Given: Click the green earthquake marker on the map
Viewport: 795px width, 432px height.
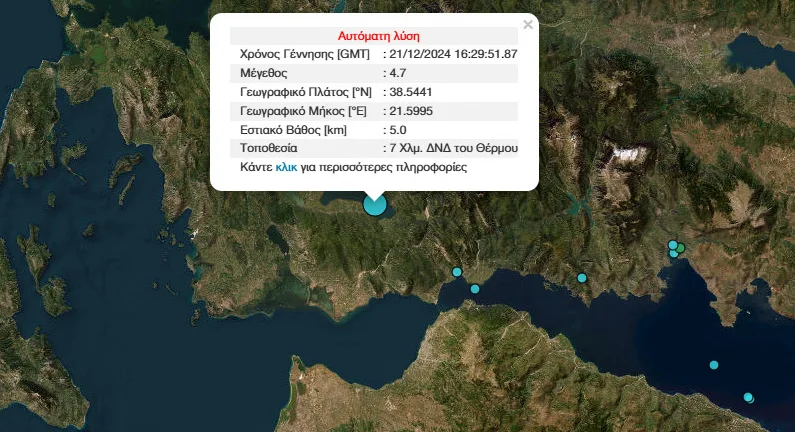Looking at the screenshot, I should 680,247.
